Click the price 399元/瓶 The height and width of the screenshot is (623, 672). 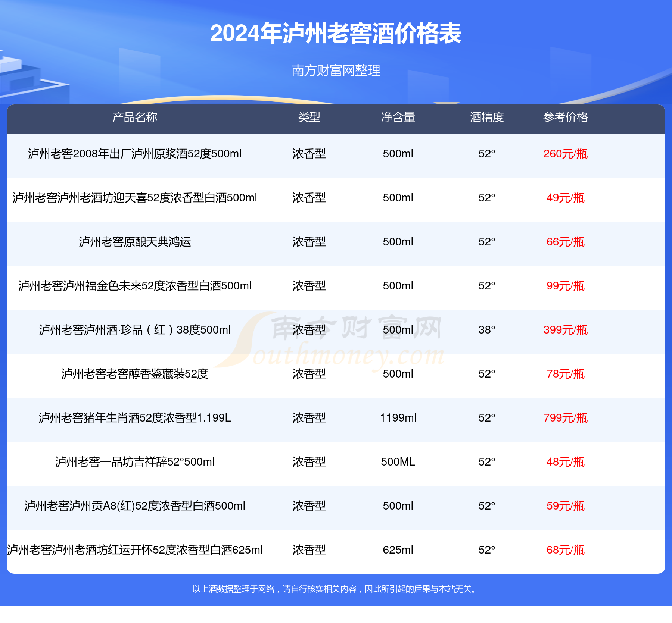566,330
